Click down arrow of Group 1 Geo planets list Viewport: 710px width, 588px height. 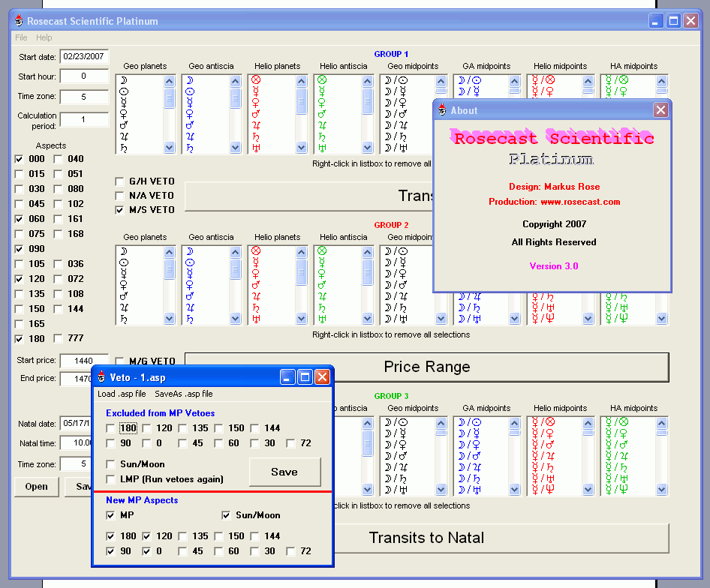[x=170, y=147]
